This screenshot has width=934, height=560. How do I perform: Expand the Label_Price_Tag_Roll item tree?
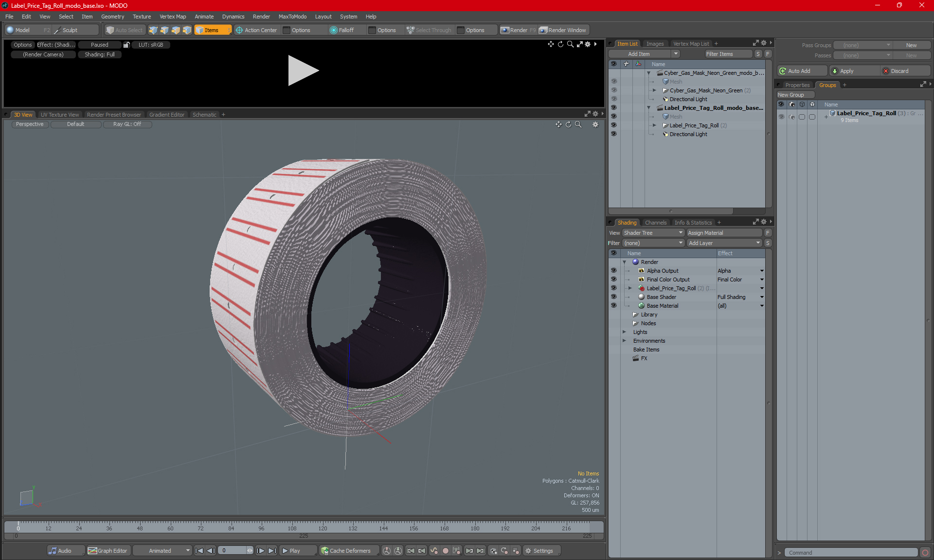(x=654, y=125)
